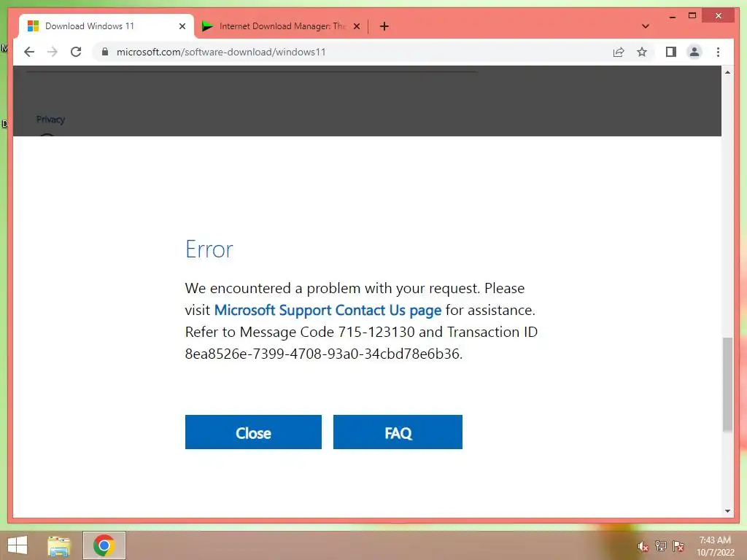
Task: Click the scrollbar down arrow
Action: 727,511
